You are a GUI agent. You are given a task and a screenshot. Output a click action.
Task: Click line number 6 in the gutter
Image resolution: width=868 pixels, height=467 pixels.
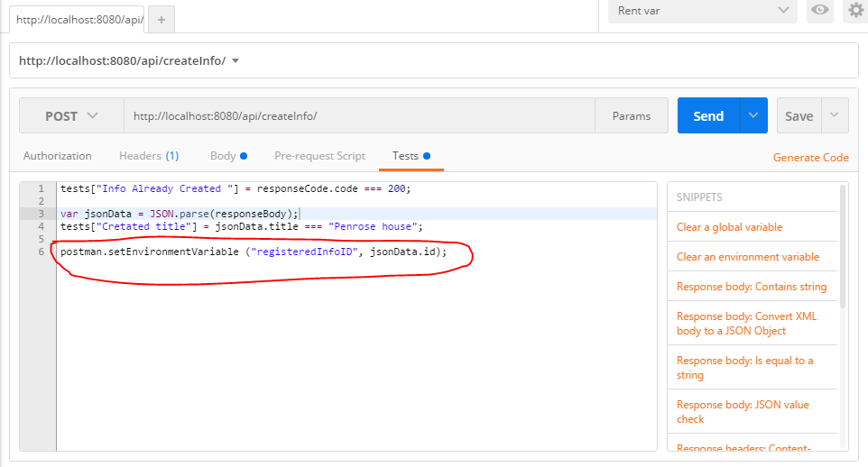41,252
